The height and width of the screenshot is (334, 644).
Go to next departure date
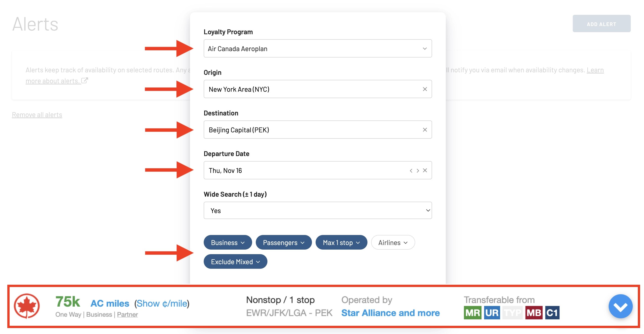coord(417,171)
